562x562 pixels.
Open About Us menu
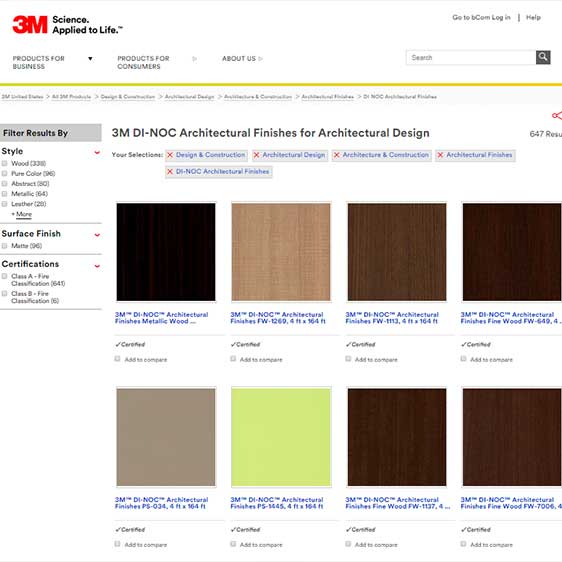coord(239,58)
